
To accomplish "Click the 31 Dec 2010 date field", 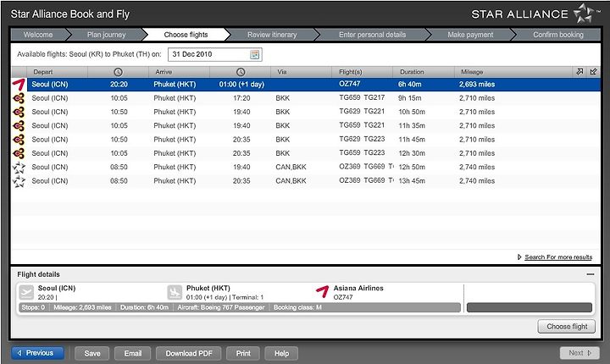I will pyautogui.click(x=214, y=54).
